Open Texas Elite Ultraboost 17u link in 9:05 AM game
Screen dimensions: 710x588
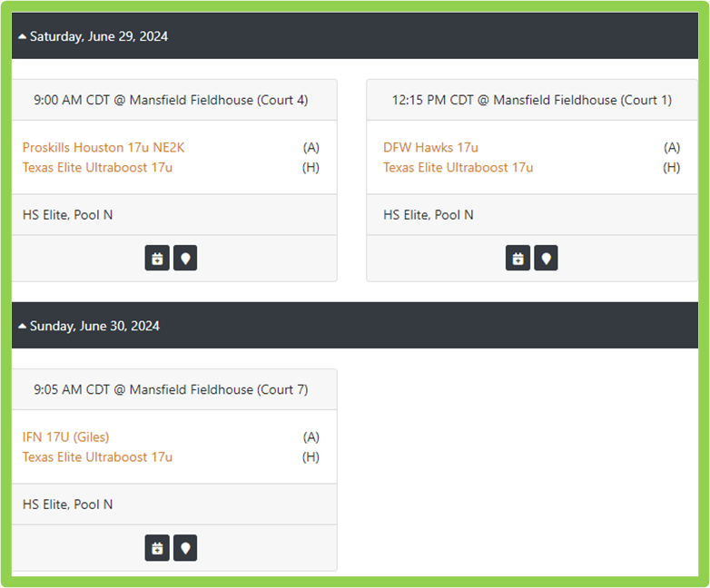[x=97, y=457]
